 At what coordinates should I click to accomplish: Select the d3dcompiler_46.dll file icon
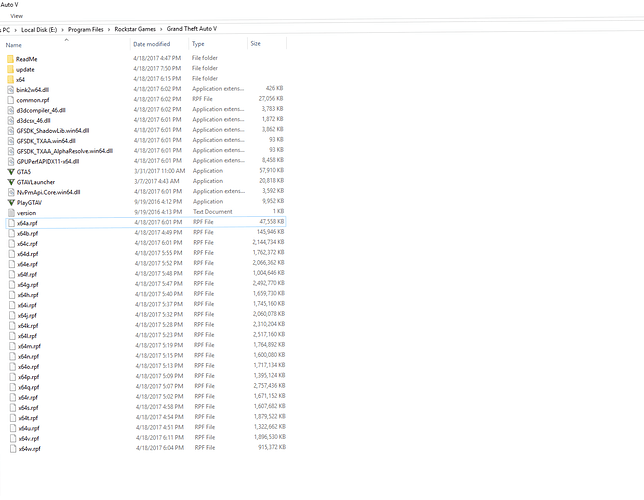tap(11, 110)
